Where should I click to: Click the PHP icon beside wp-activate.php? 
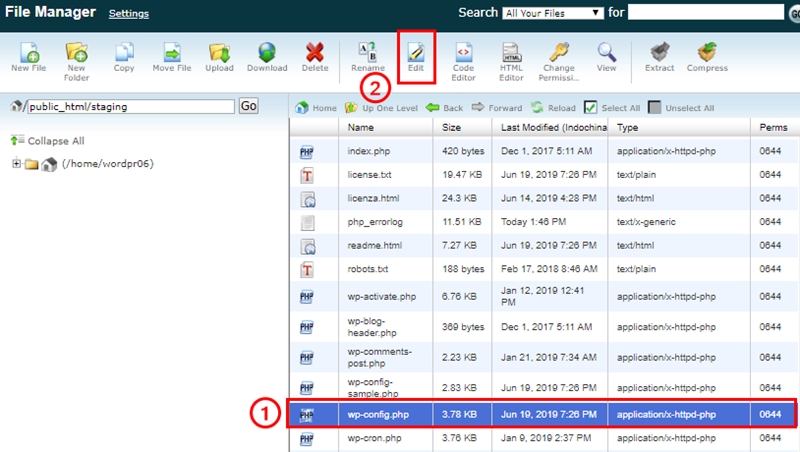(307, 297)
